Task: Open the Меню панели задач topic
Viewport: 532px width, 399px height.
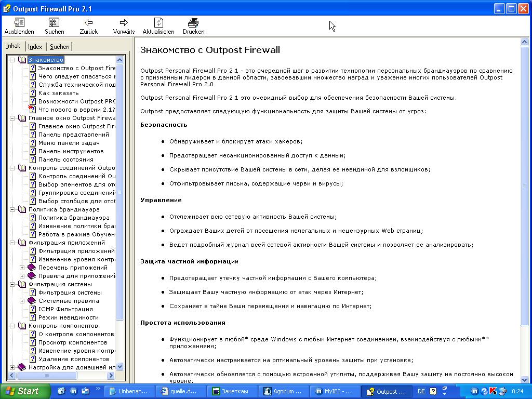Action: (x=69, y=143)
